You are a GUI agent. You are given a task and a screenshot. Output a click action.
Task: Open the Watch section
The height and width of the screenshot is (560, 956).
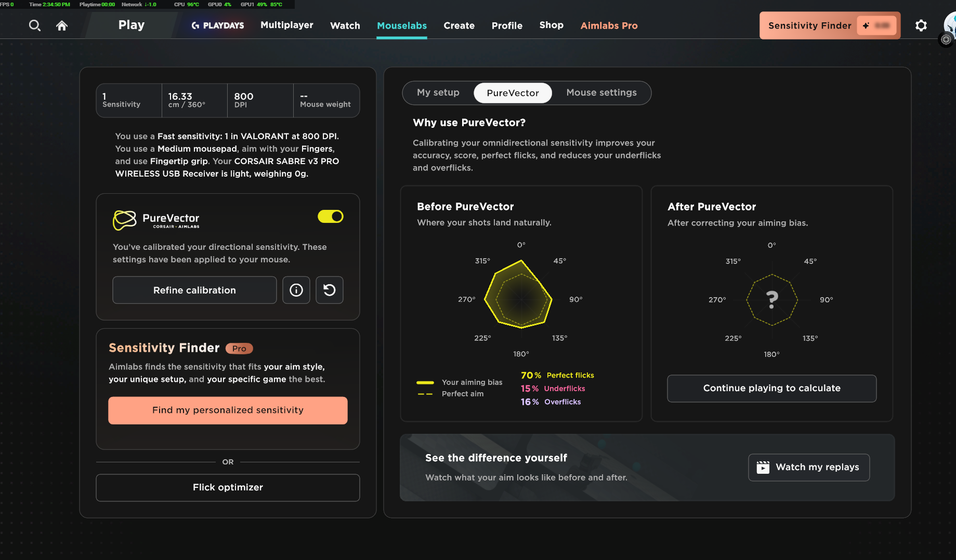[345, 25]
